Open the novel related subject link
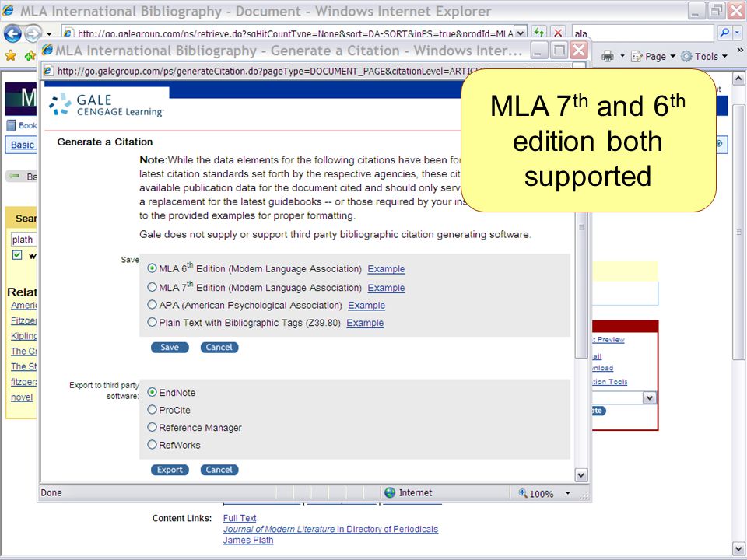The image size is (747, 560). tap(22, 397)
